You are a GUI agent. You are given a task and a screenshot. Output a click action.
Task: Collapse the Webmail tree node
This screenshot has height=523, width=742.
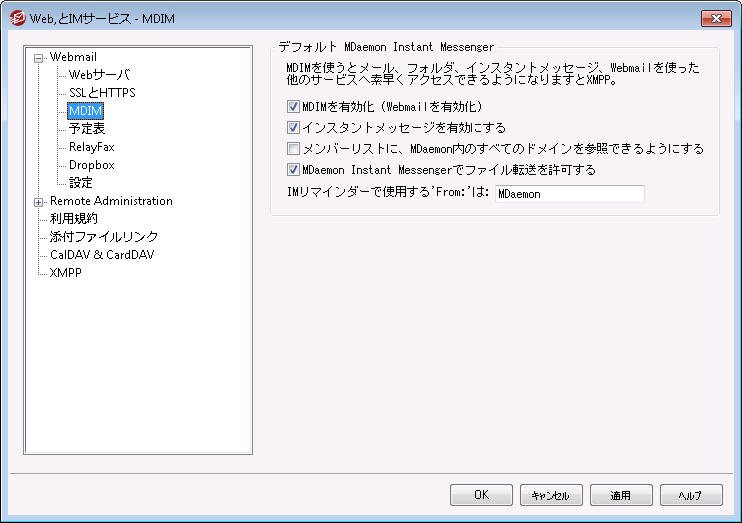coord(38,58)
